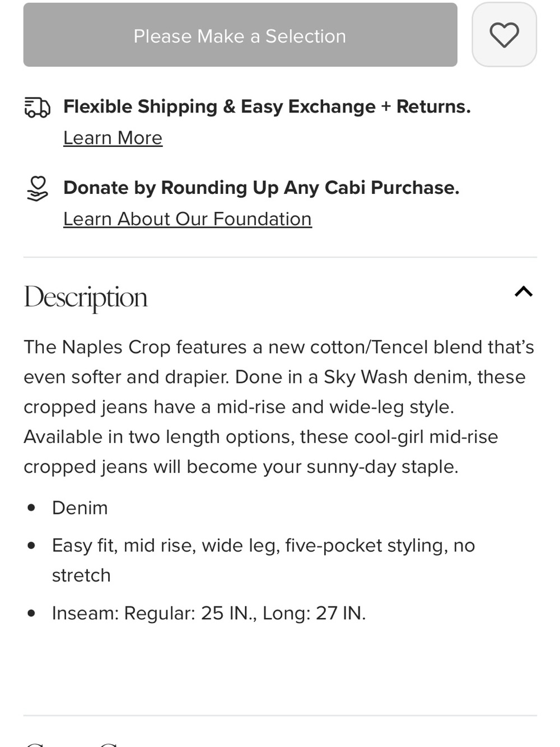The height and width of the screenshot is (747, 560).
Task: Open 'Learn About Our Foundation' link
Action: (188, 219)
